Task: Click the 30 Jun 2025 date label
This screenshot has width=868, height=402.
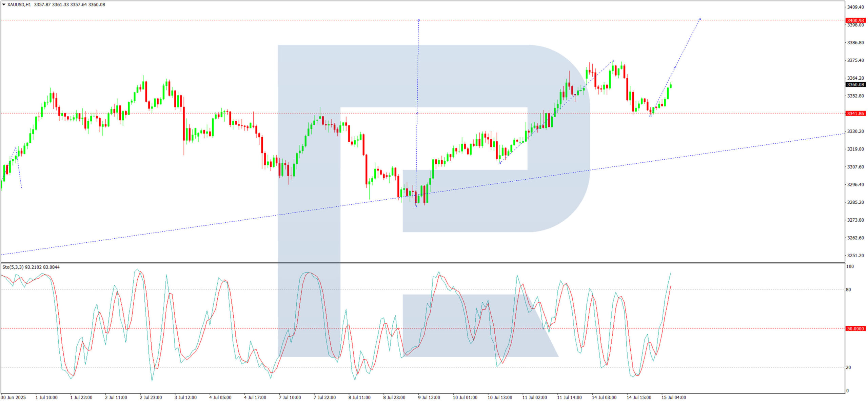Action: pyautogui.click(x=13, y=398)
